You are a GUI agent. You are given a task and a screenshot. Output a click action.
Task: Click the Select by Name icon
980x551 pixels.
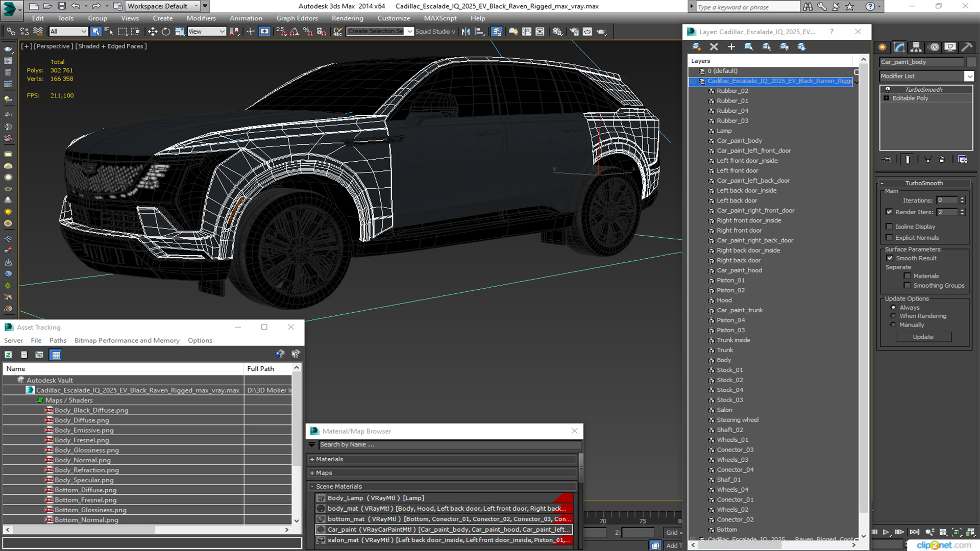pos(109,32)
